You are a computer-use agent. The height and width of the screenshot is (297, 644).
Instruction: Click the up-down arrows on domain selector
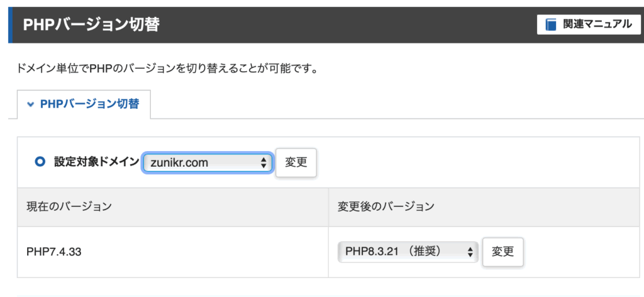click(x=264, y=163)
